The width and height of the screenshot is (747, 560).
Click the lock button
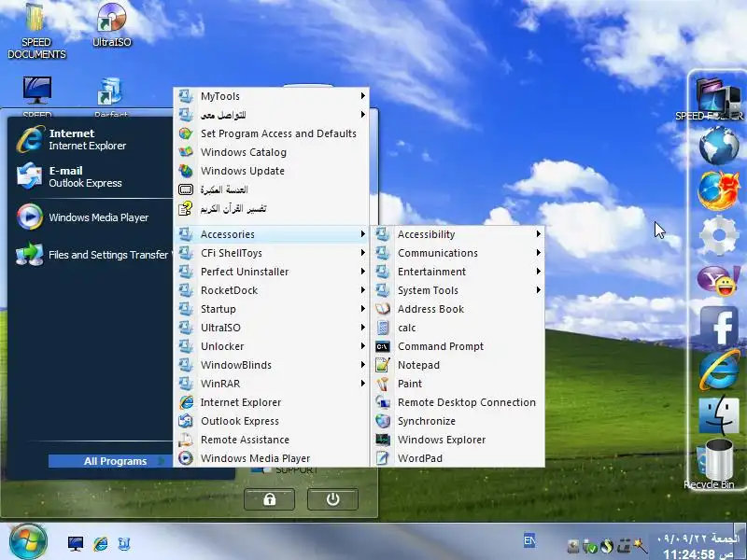click(x=269, y=499)
